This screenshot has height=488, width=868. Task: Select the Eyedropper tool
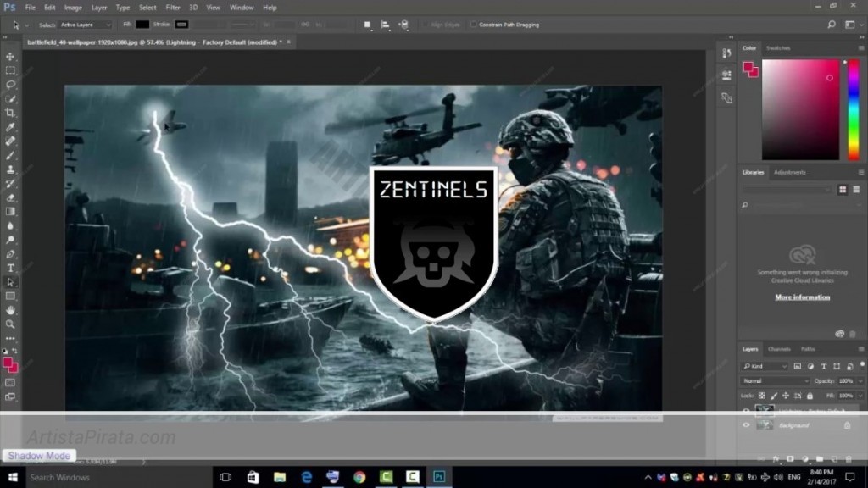tap(10, 127)
